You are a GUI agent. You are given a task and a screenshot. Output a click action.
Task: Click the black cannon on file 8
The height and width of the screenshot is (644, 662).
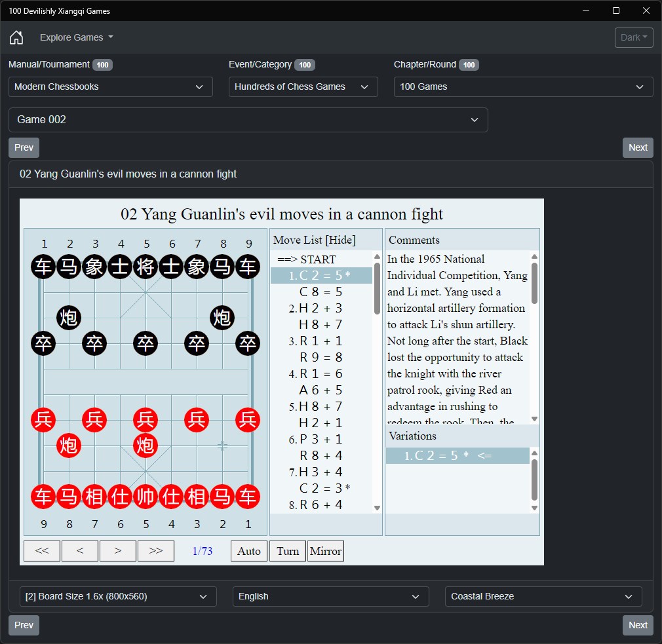pyautogui.click(x=222, y=318)
